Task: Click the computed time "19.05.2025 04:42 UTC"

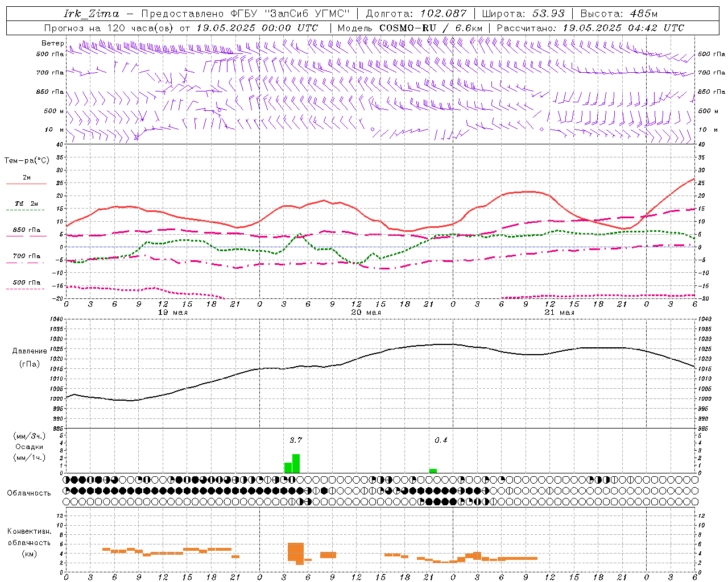Action: tap(623, 28)
